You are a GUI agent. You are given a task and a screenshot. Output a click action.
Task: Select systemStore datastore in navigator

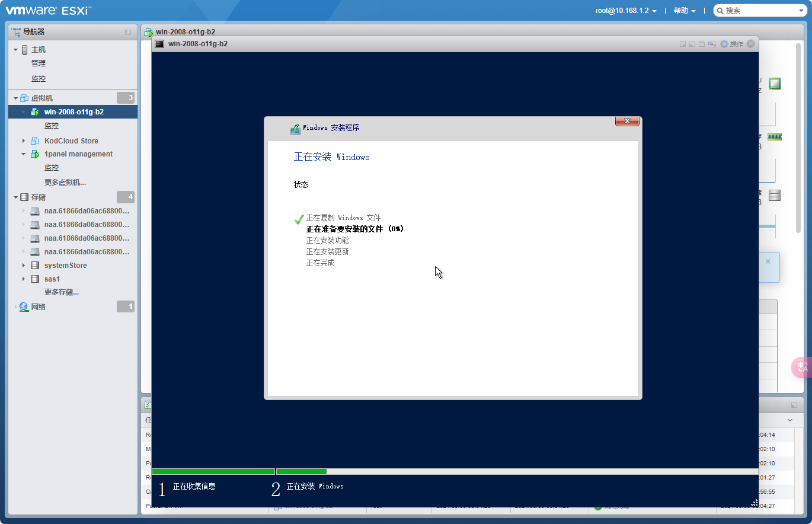[x=66, y=266]
